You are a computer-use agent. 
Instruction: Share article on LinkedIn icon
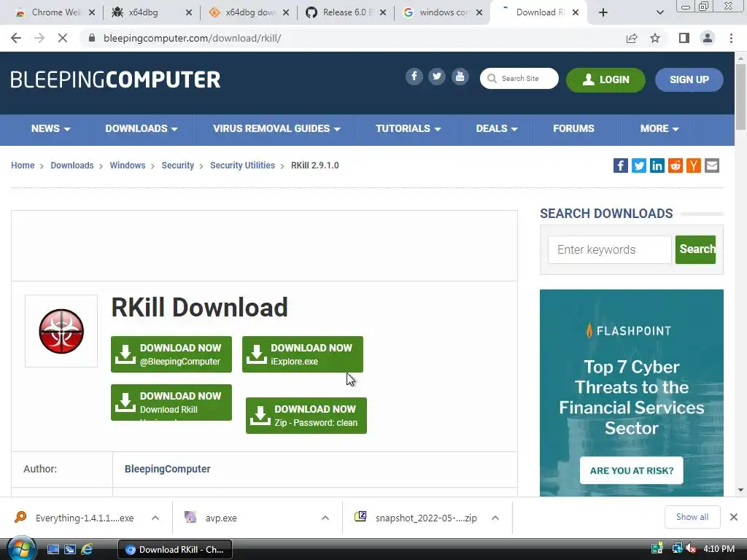click(x=657, y=166)
